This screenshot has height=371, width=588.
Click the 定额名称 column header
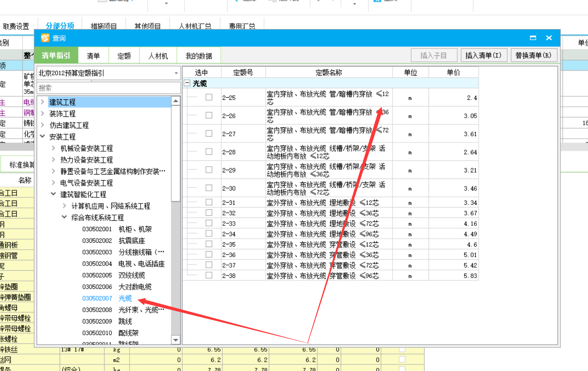coord(329,73)
